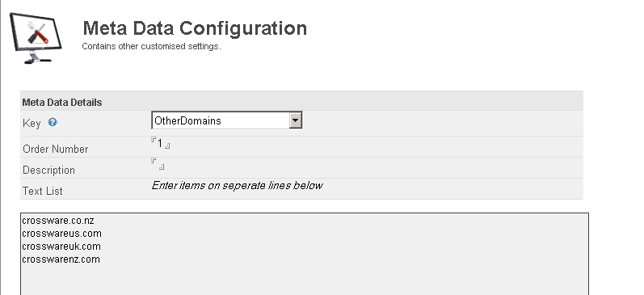
Task: Open the OtherDomains combo box
Action: point(227,120)
